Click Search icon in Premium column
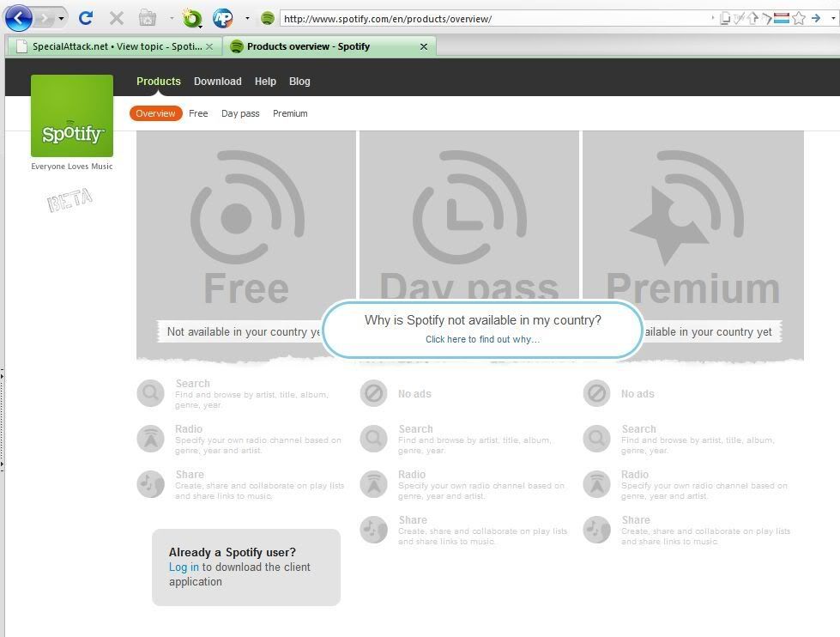This screenshot has width=840, height=637. coord(597,439)
